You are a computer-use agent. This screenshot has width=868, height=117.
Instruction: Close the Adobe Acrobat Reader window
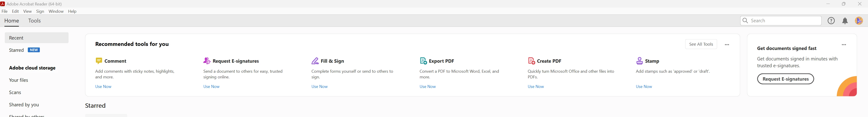click(860, 4)
